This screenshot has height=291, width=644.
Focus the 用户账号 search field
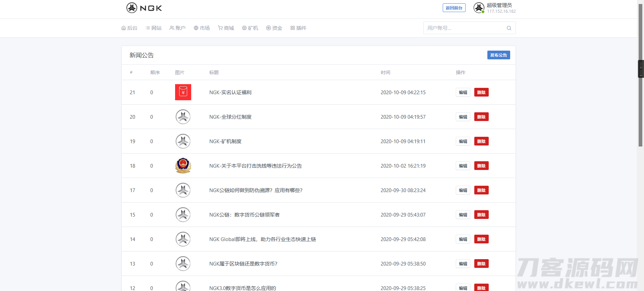click(x=465, y=28)
